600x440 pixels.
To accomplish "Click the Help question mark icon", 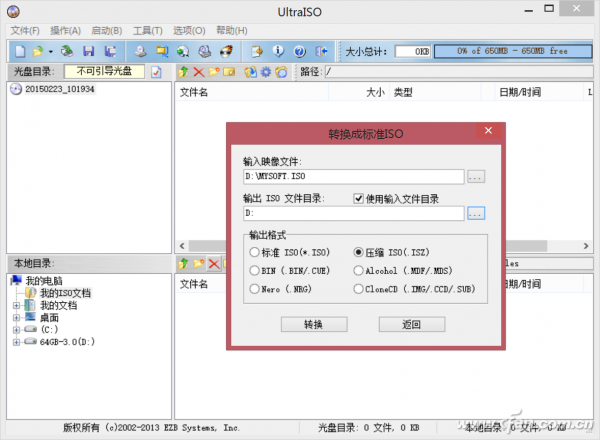I will [300, 51].
